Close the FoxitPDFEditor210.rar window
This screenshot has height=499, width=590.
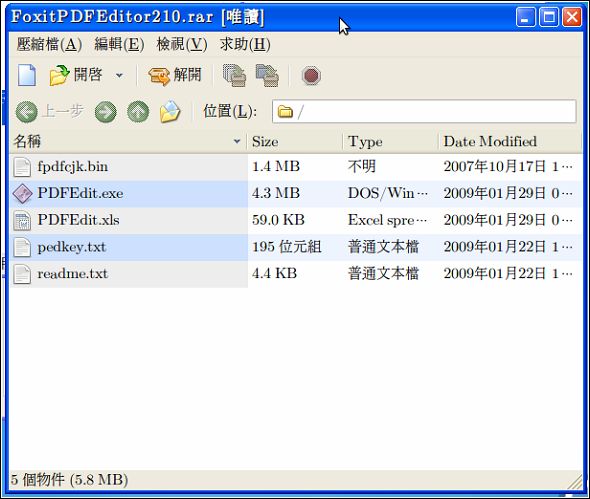click(572, 17)
